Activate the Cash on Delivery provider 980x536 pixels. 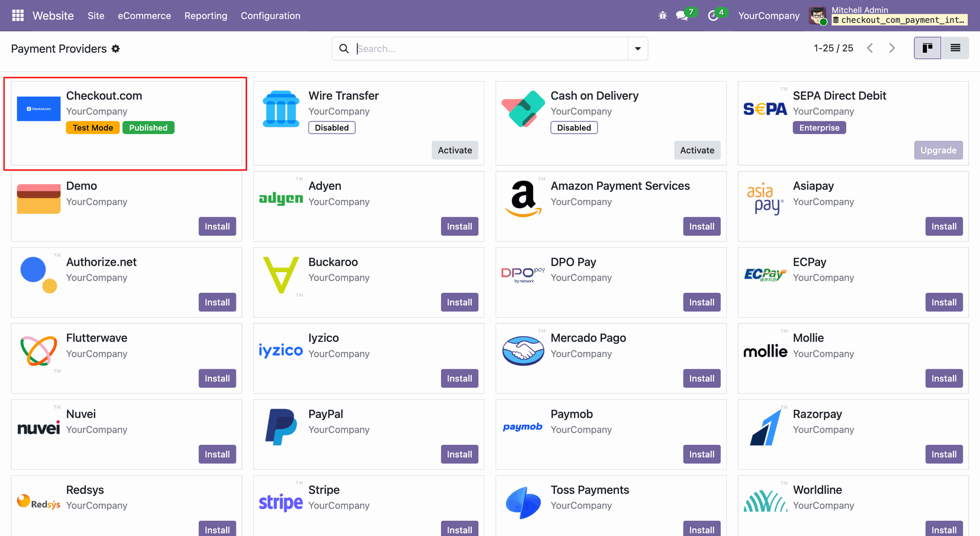coord(697,150)
